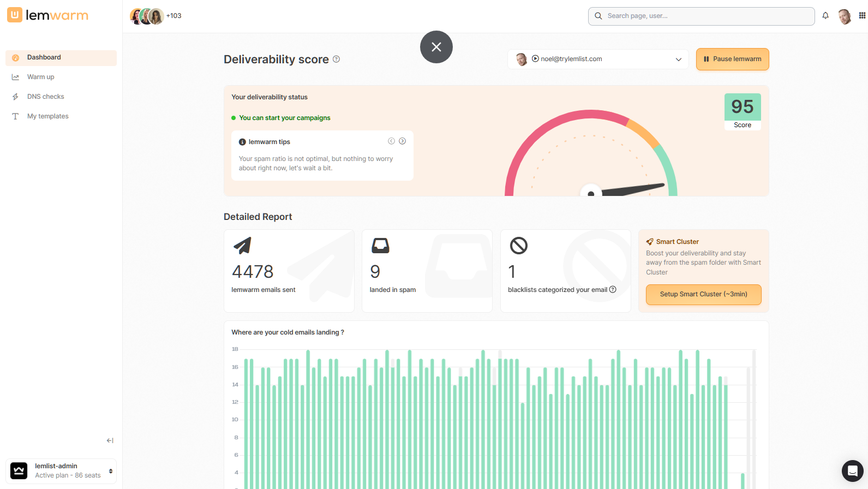
Task: Pause lemwarm with the orange button
Action: point(732,59)
